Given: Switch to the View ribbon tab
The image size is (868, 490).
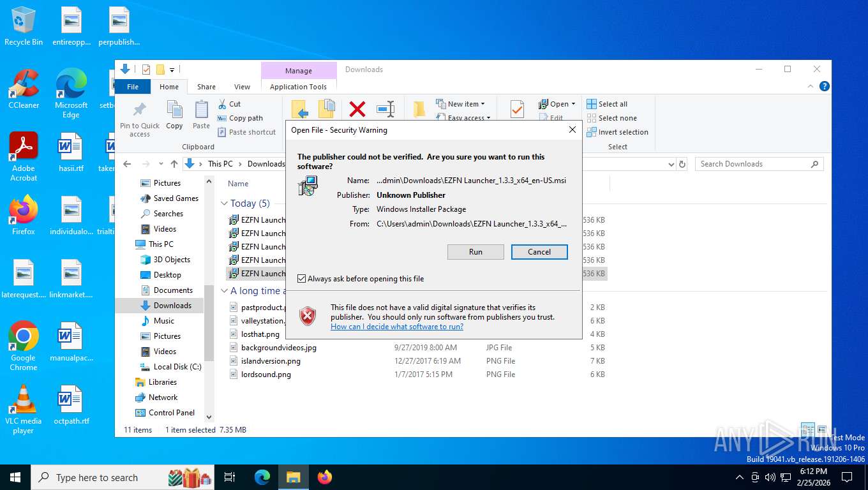Looking at the screenshot, I should pos(242,87).
